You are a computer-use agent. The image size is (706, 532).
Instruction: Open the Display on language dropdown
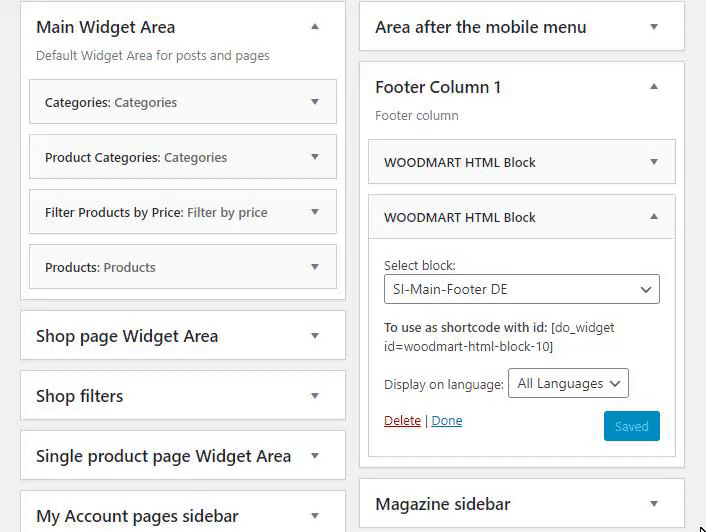[x=568, y=384]
